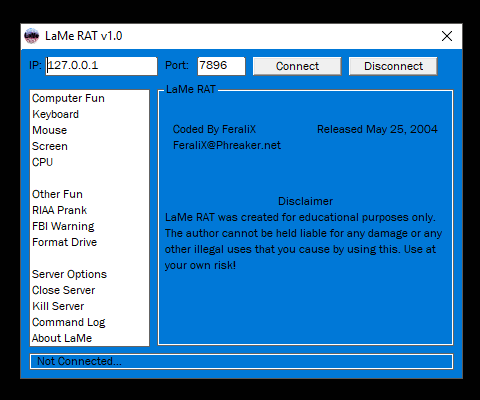Viewport: 480px width, 400px height.
Task: Click the FeraliX@Phreaker.net email text
Action: point(227,145)
